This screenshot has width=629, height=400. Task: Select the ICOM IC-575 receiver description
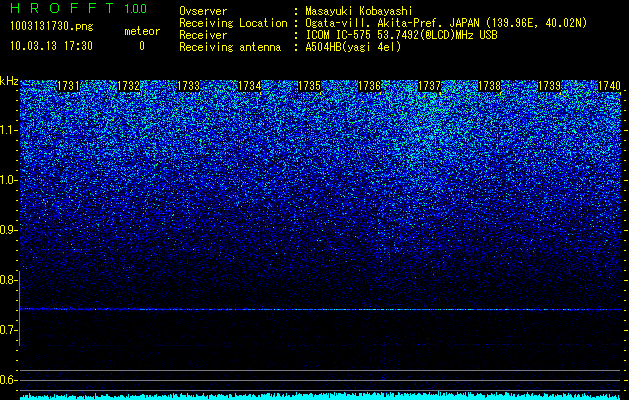point(401,35)
